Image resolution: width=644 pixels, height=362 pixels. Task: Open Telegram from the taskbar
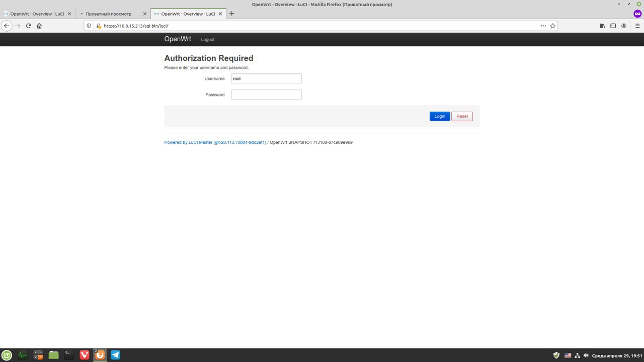(115, 355)
